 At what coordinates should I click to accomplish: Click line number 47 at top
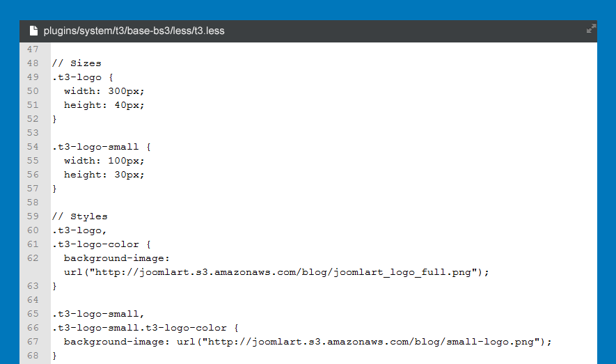click(x=33, y=49)
